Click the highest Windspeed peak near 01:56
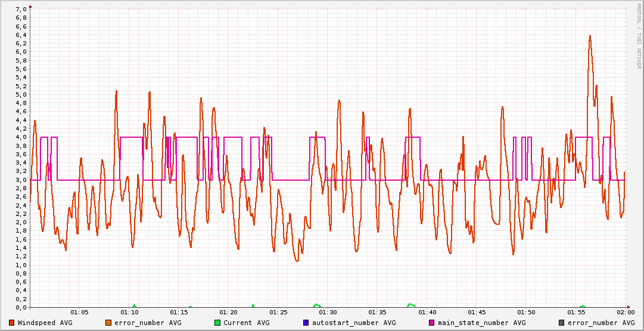The height and width of the screenshot is (331, 644). [x=590, y=36]
